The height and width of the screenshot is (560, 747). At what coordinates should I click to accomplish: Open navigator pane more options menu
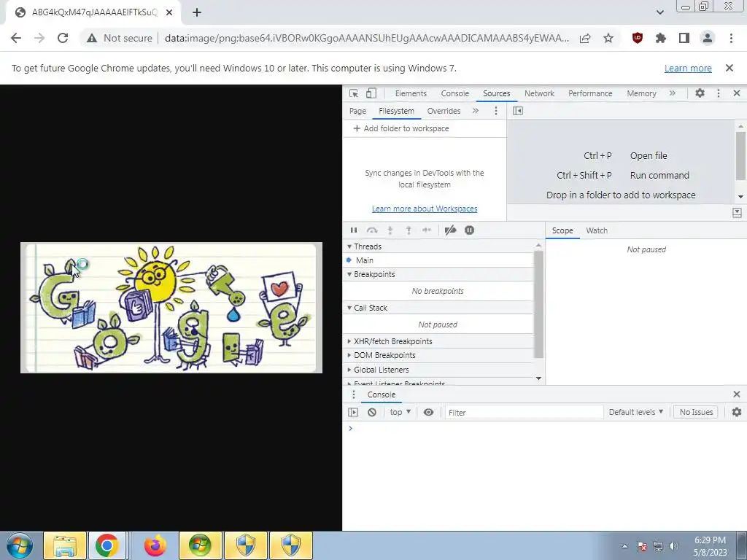[496, 111]
